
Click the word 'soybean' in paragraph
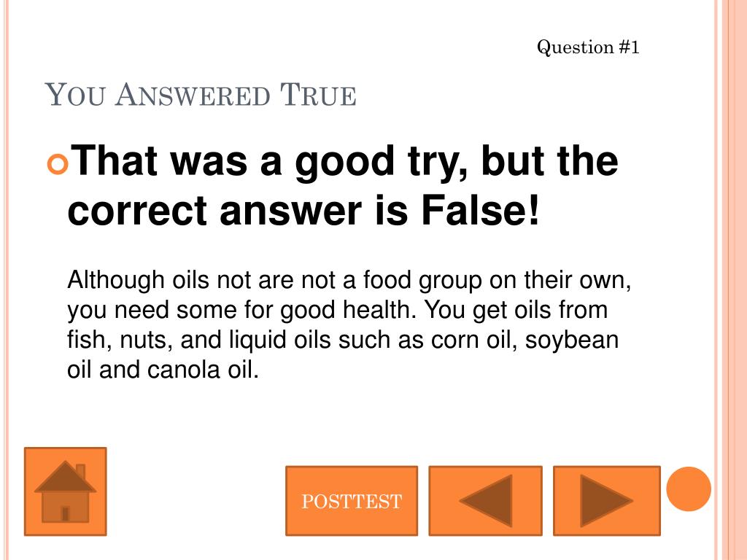[572, 341]
